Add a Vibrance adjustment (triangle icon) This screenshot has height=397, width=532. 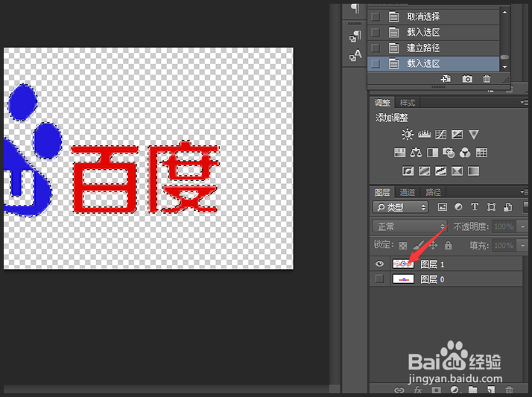474,134
